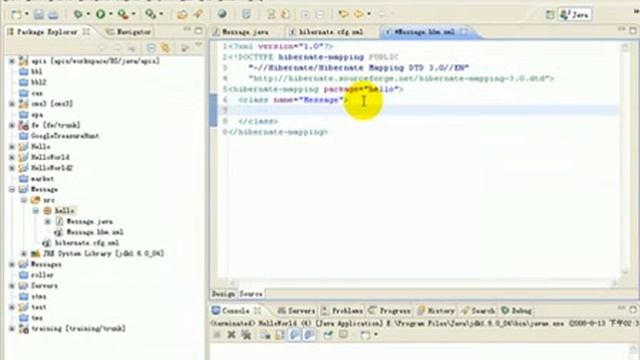Collapse the src folder node
Image resolution: width=640 pixels, height=360 pixels.
24,200
